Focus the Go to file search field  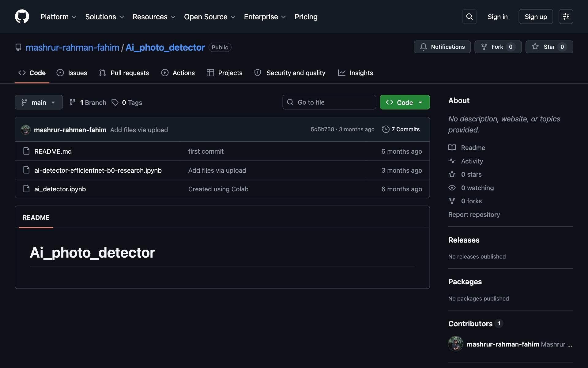pos(329,102)
